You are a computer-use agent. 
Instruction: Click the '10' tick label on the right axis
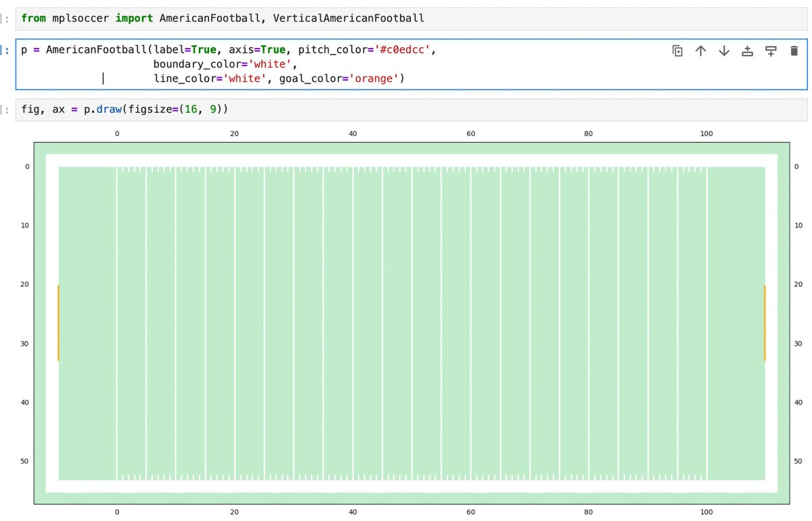[798, 225]
